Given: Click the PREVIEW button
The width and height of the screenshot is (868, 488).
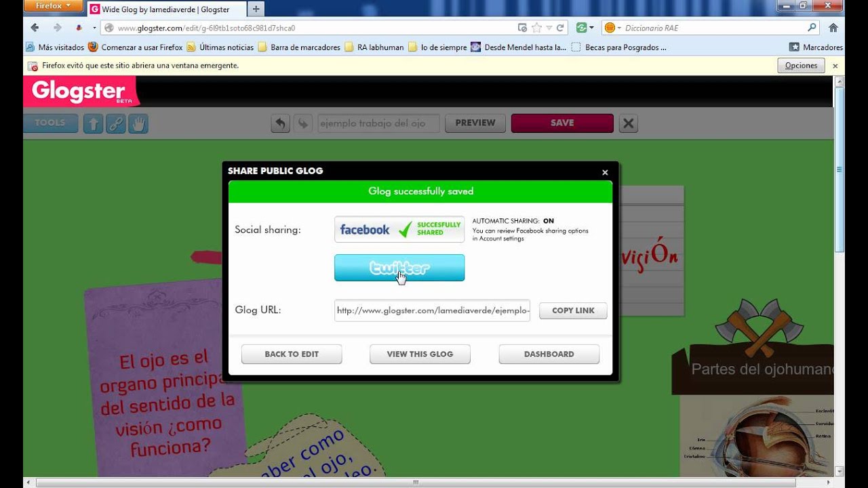Looking at the screenshot, I should coord(475,123).
